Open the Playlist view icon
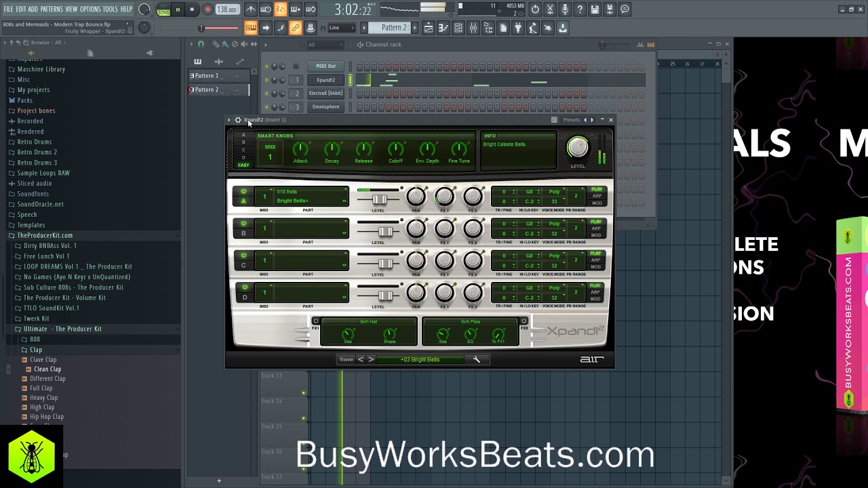 tap(429, 28)
